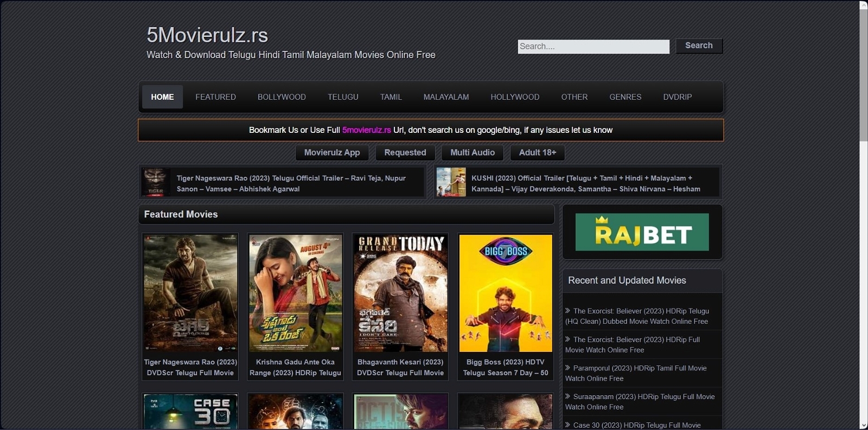Open the Movierulz App button

pos(332,153)
